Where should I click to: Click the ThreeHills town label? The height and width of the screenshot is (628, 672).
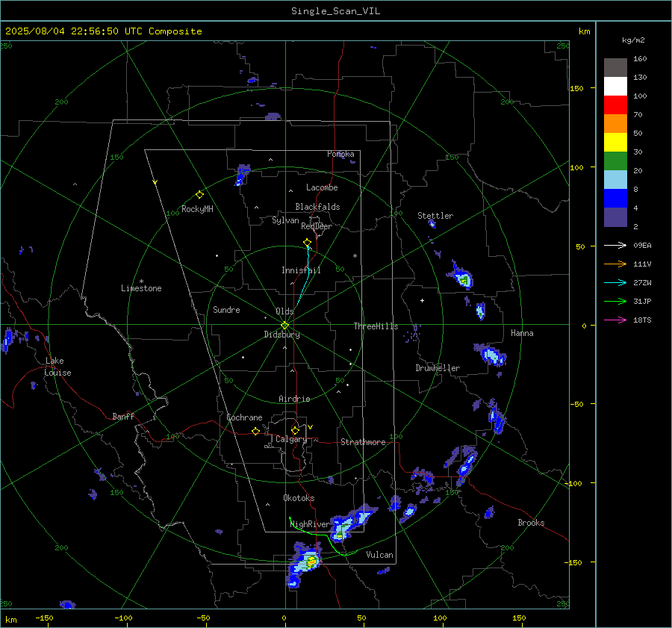click(x=376, y=326)
